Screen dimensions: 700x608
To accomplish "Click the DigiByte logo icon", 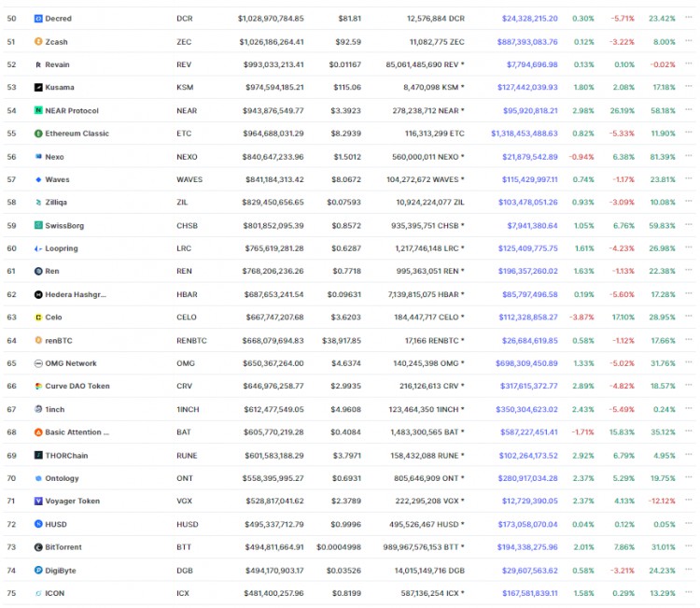I will (38, 570).
